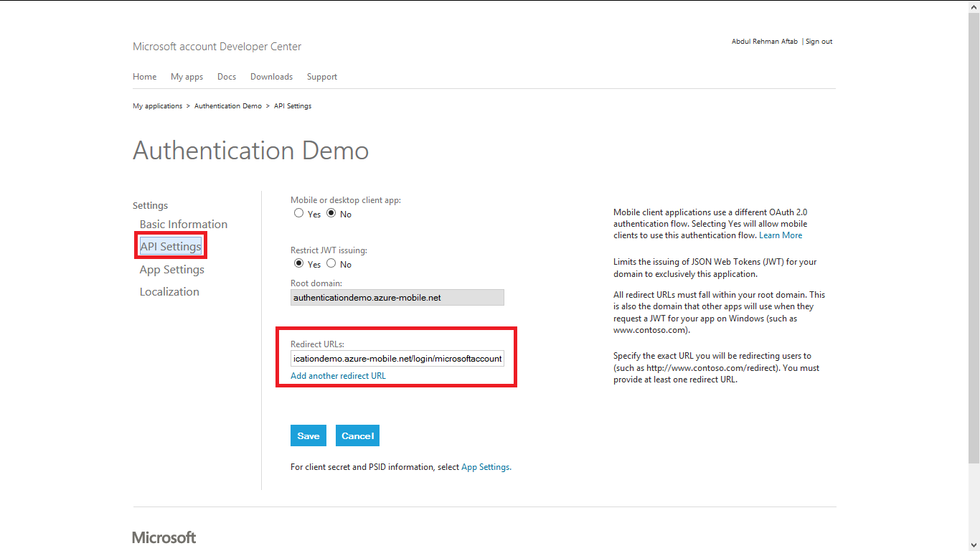Image resolution: width=980 pixels, height=551 pixels.
Task: Cancel the API settings changes
Action: click(357, 435)
